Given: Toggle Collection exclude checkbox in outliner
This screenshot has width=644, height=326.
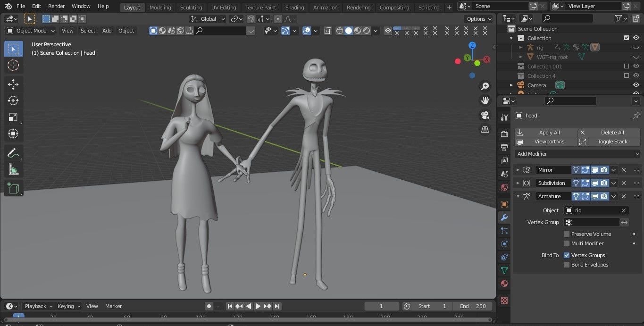Looking at the screenshot, I should tap(627, 38).
